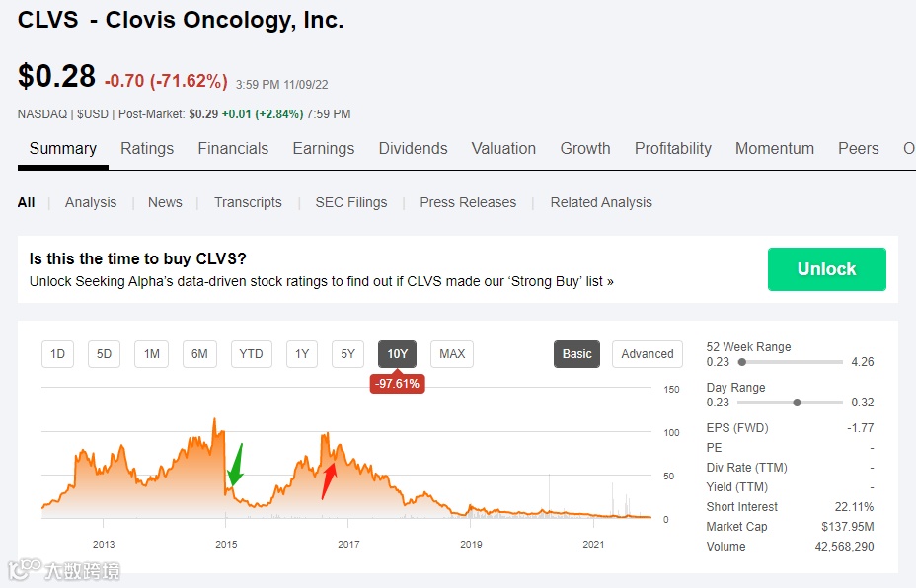Open Related Analysis filter

pos(601,202)
